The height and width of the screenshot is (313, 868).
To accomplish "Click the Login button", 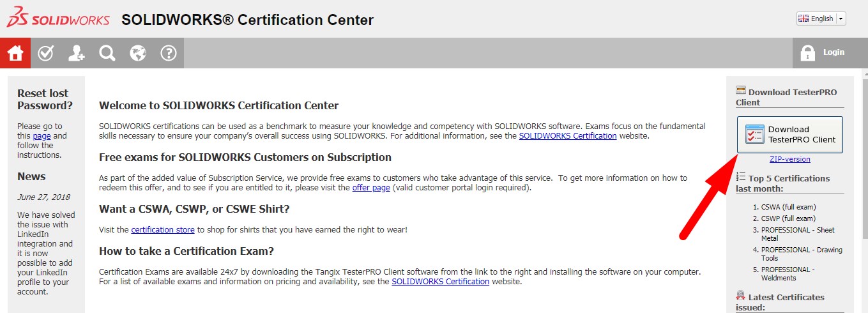I will pos(830,52).
